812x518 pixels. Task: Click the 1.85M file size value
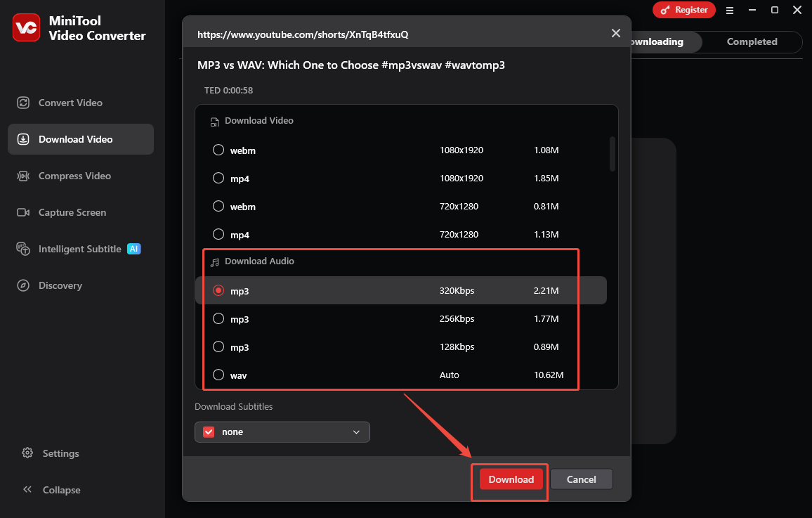click(x=546, y=179)
